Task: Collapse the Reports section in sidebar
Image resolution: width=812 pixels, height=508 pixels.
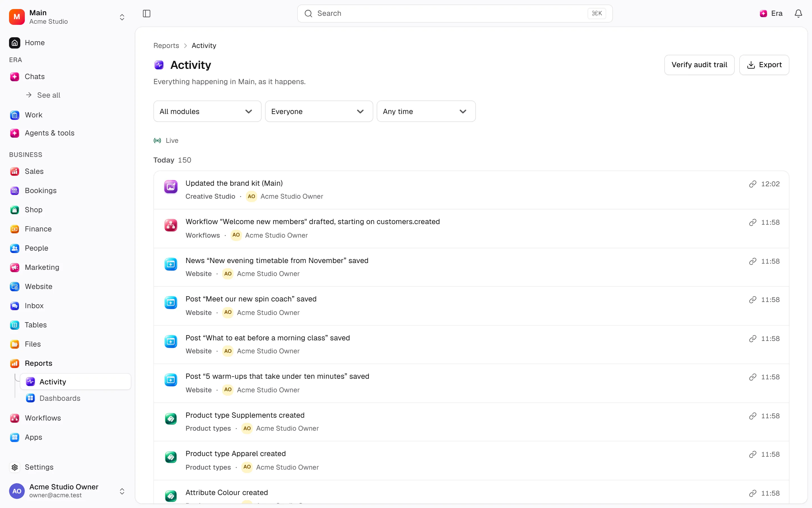Action: tap(67, 363)
